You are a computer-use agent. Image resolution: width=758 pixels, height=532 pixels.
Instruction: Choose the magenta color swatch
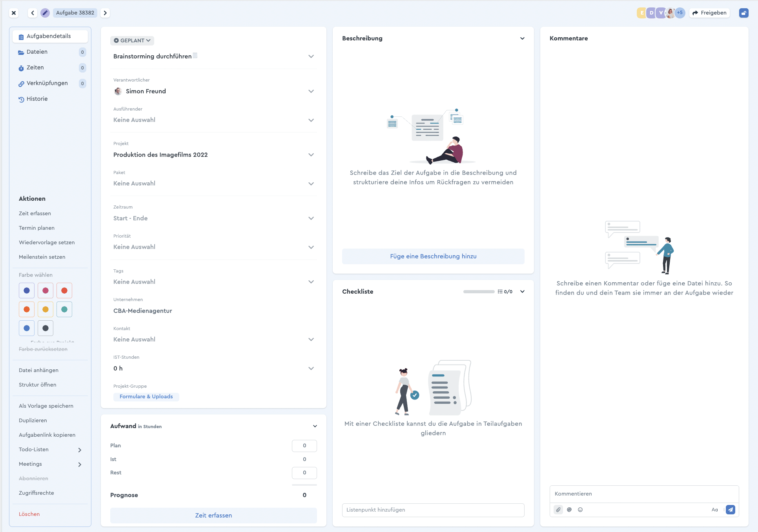click(x=46, y=291)
